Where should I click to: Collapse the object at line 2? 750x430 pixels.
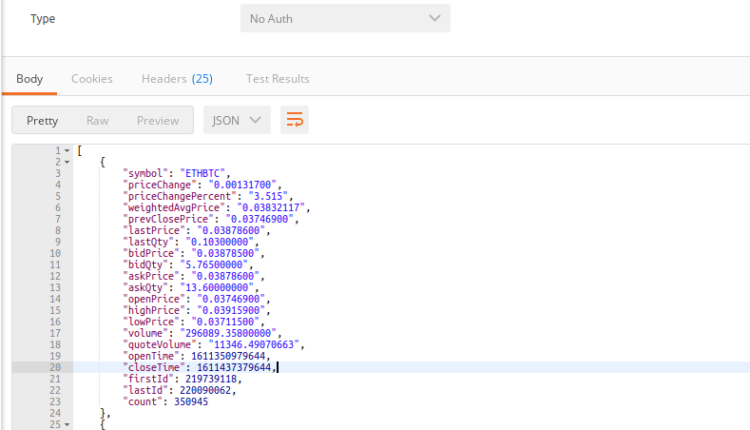coord(67,162)
